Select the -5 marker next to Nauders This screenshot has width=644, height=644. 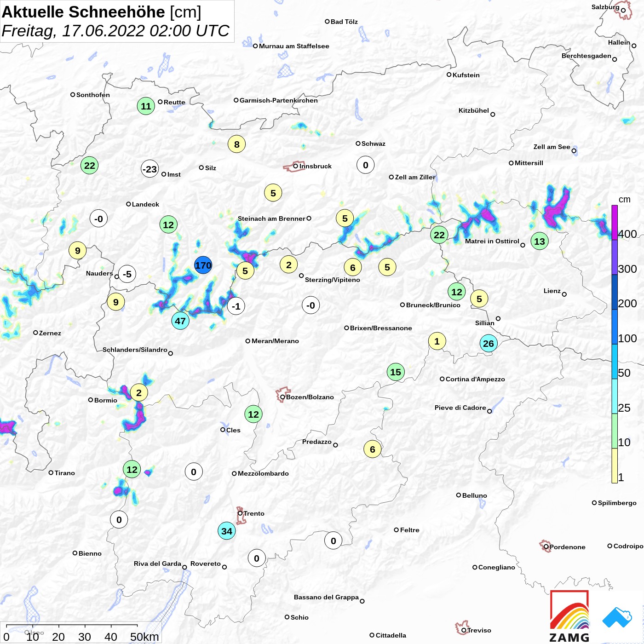tap(127, 274)
